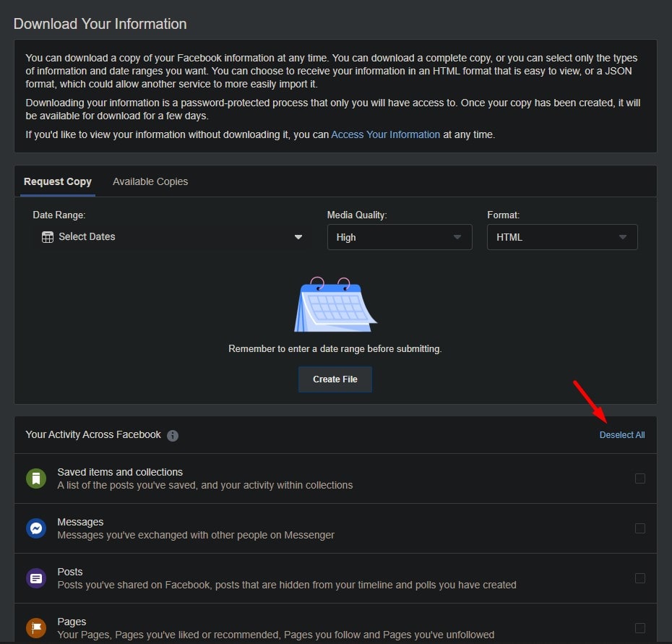The image size is (672, 644).
Task: Select the Request Copy tab
Action: click(57, 181)
